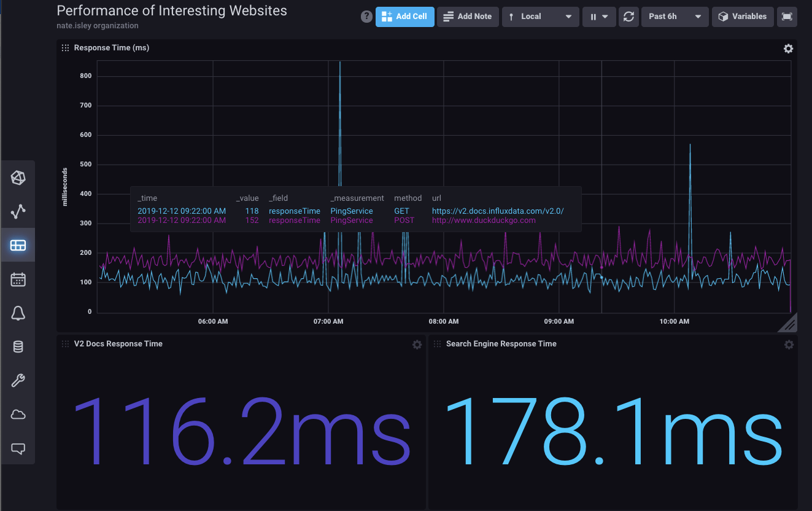The height and width of the screenshot is (511, 812).
Task: Open Monitoring & Alerting via the bell icon
Action: [18, 313]
